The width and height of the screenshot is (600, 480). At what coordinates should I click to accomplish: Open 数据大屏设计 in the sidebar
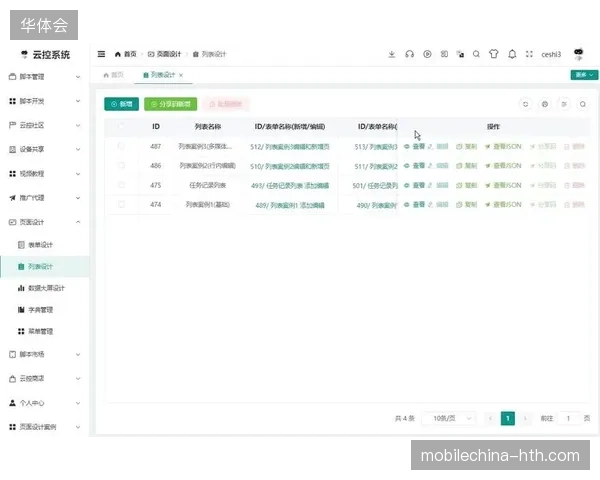pos(45,288)
